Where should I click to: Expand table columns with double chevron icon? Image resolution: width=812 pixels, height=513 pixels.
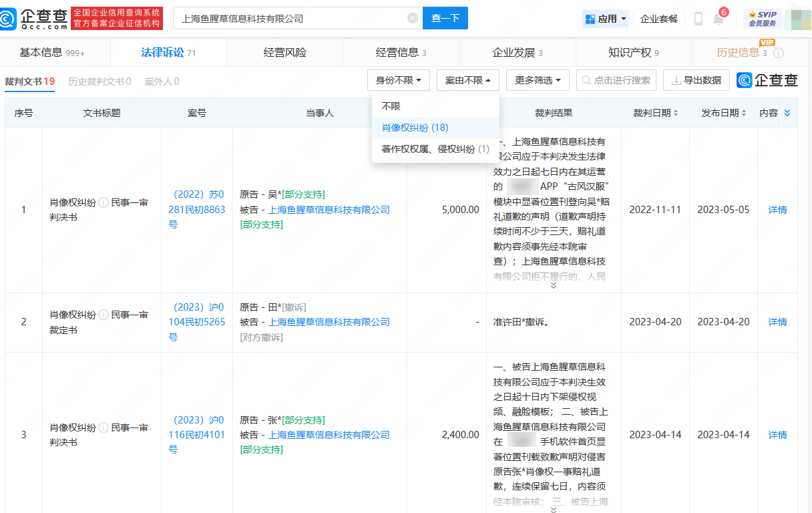coord(787,113)
